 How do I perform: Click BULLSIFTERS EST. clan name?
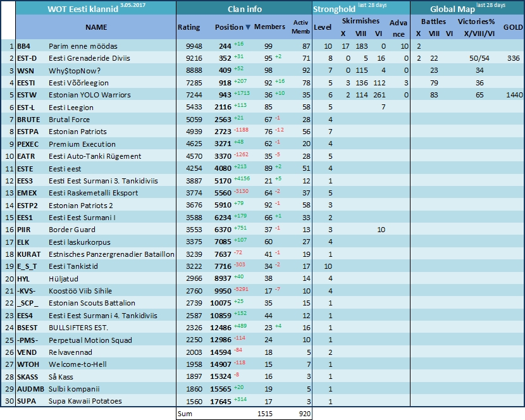(x=78, y=328)
